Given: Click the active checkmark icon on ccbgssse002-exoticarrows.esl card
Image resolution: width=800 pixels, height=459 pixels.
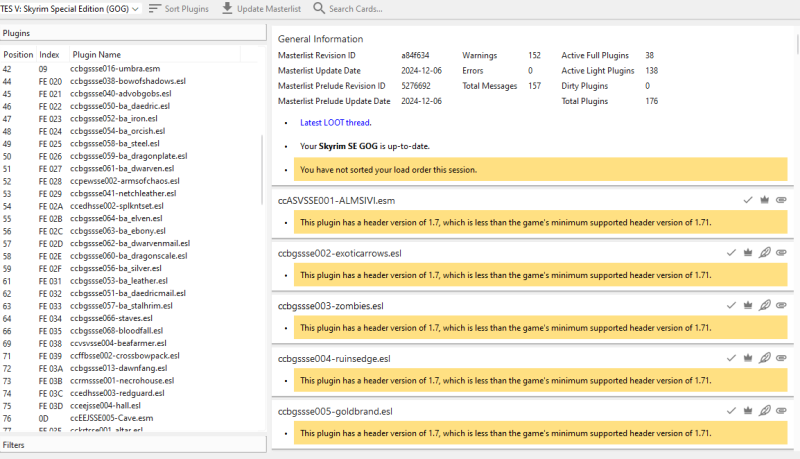Looking at the screenshot, I should point(731,253).
